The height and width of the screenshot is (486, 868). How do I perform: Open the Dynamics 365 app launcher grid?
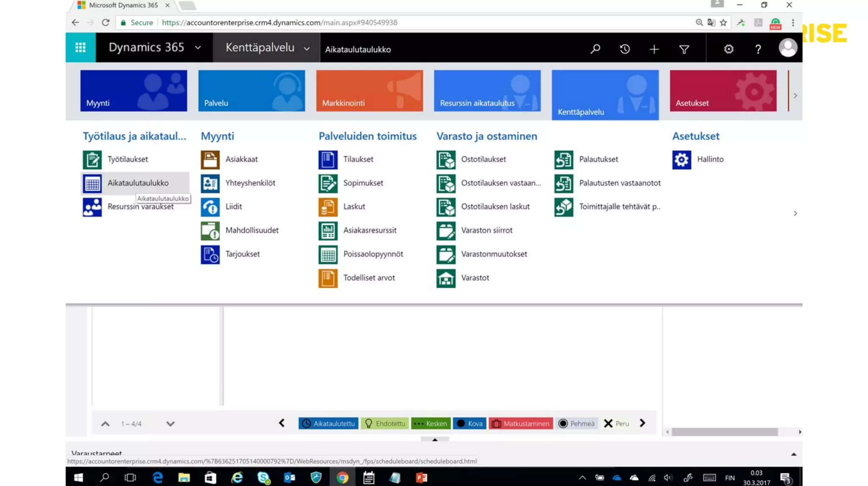tap(81, 47)
